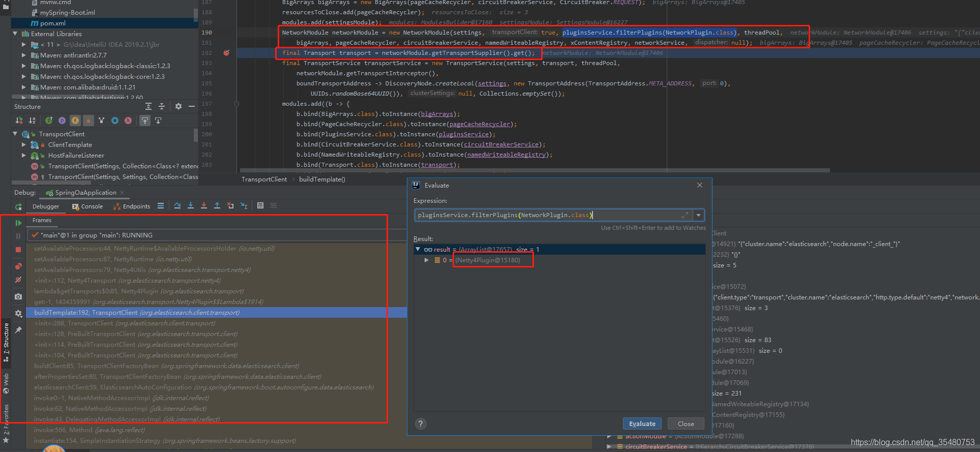980x452 pixels.
Task: Expand Maven: antlr:antlr:2.7.7 node
Action: tap(24, 55)
